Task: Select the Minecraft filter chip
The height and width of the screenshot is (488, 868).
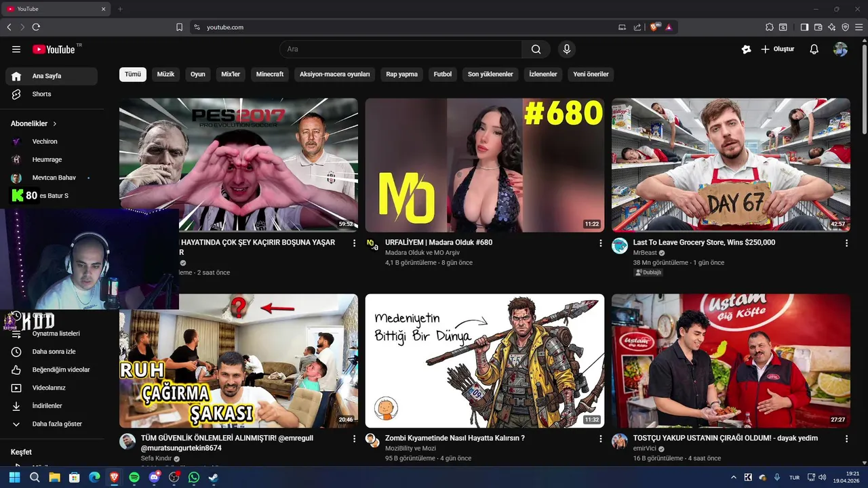Action: coord(270,74)
